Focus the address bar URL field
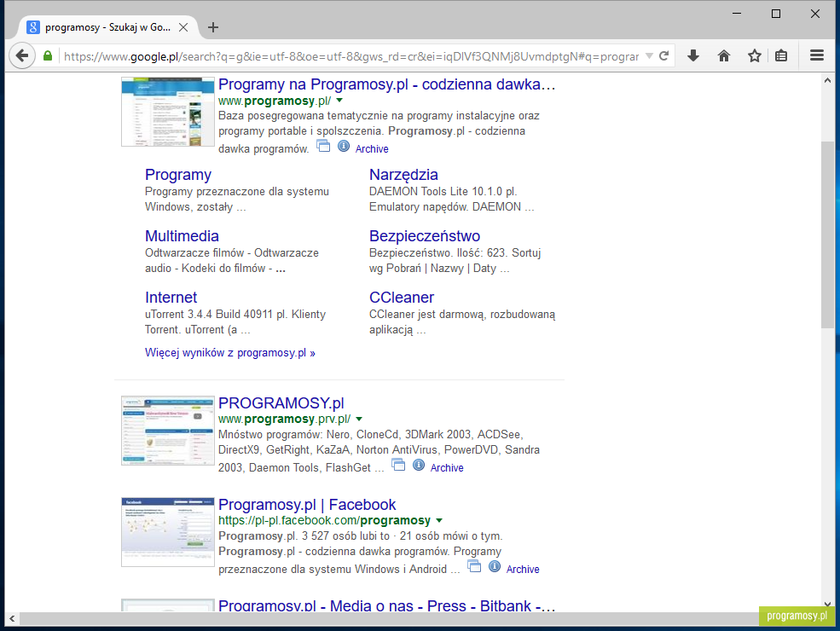The width and height of the screenshot is (840, 631). [350, 56]
